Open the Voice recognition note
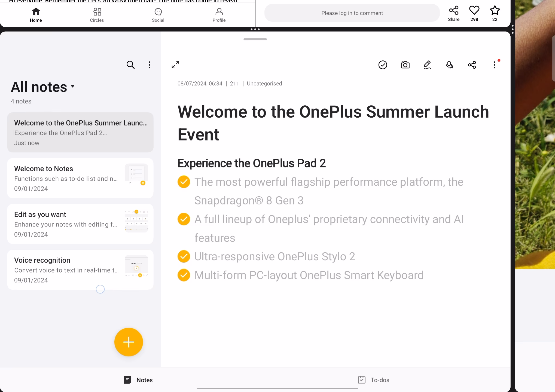Screen dimensions: 555x392 [80, 270]
